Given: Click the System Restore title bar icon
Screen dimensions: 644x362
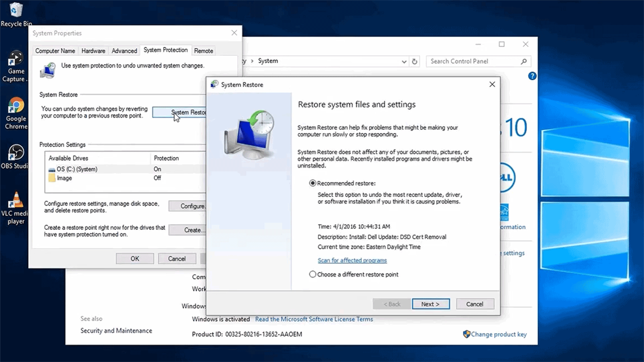Looking at the screenshot, I should pyautogui.click(x=215, y=84).
